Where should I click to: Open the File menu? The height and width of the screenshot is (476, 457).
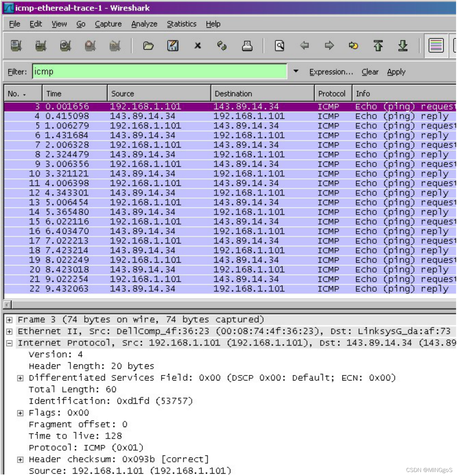click(15, 24)
